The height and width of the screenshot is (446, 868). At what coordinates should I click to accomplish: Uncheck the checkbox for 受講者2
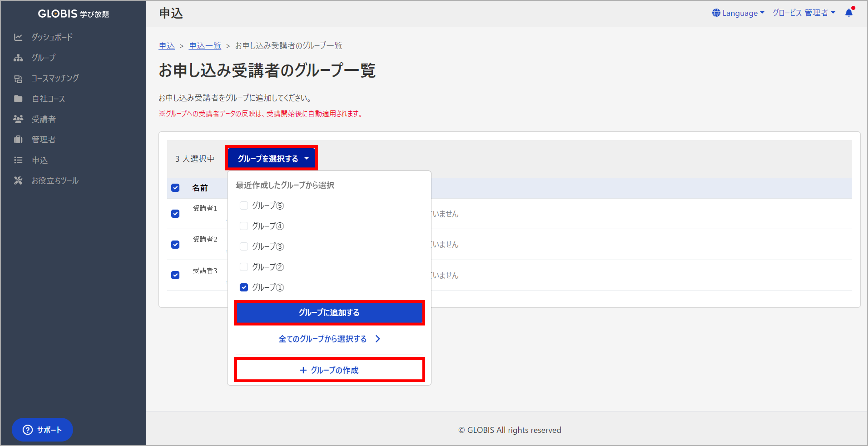point(175,245)
